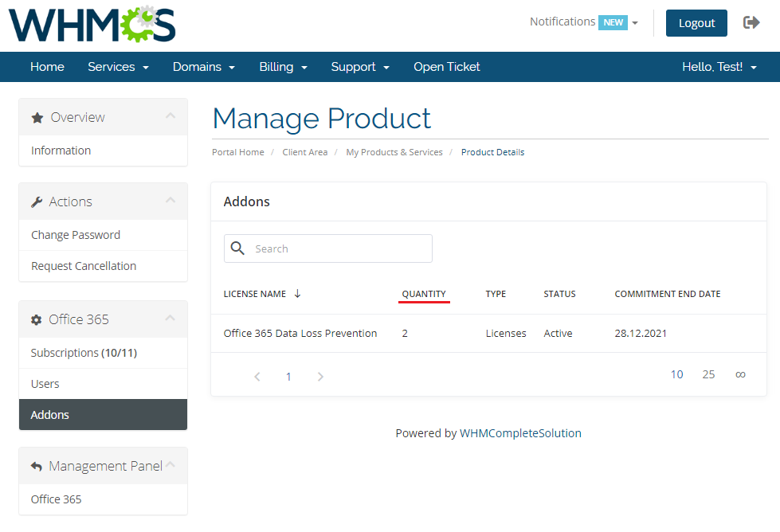This screenshot has width=780, height=532.
Task: Collapse the Overview panel chevron
Action: [x=171, y=115]
